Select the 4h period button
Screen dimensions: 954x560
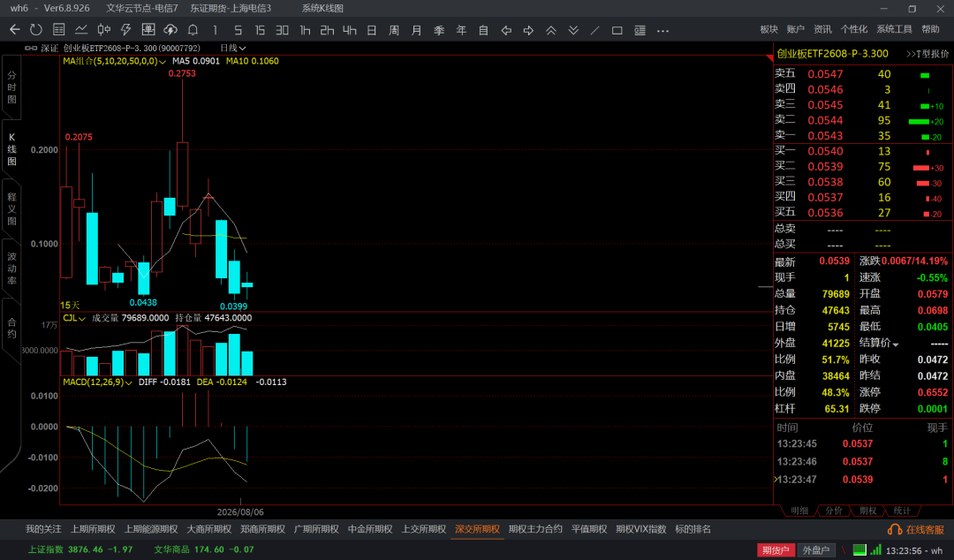click(349, 30)
